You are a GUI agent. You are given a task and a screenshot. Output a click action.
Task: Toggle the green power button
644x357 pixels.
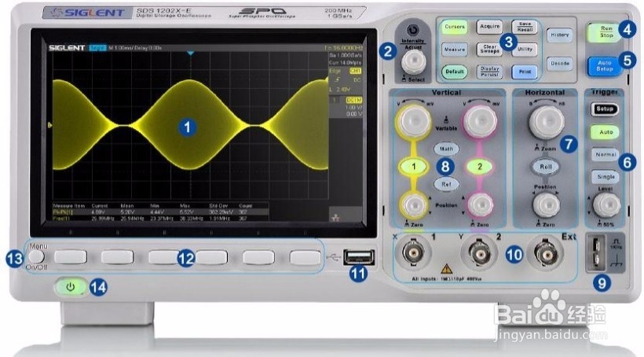point(71,287)
